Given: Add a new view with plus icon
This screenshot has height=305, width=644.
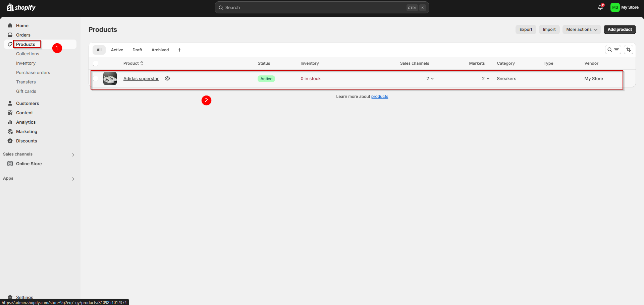Looking at the screenshot, I should 179,50.
